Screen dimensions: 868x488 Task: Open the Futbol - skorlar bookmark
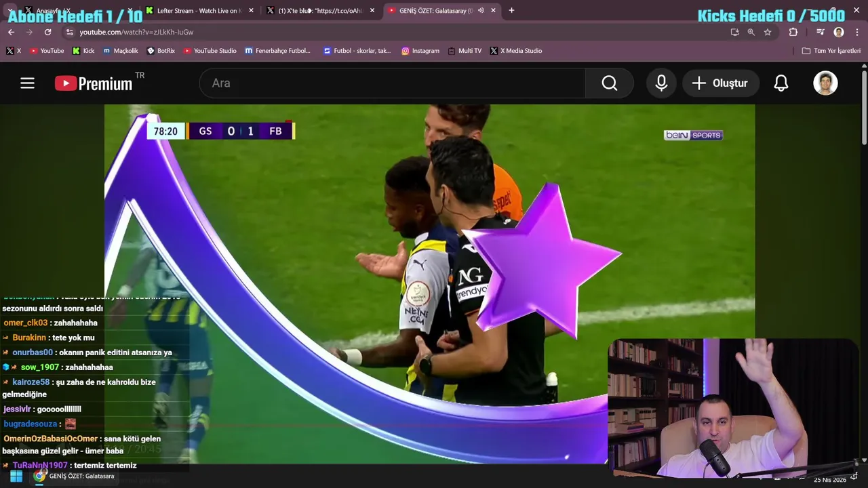click(357, 51)
